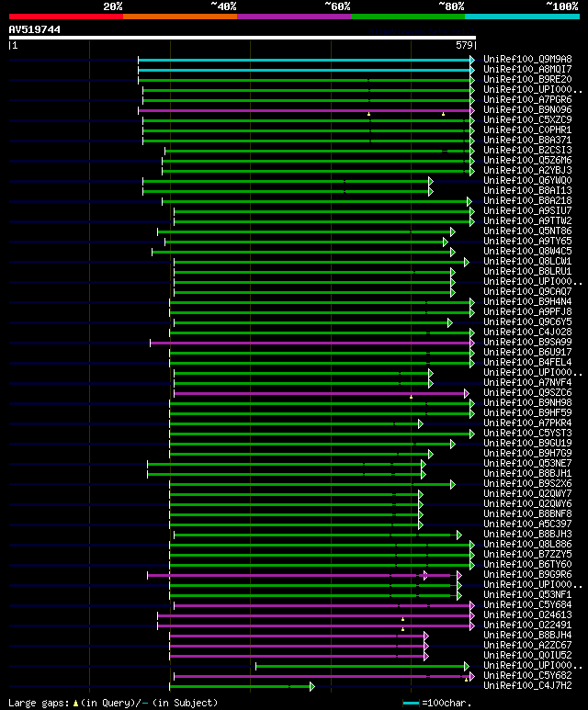Click the arrowhead ending the Q0IU52 alignment

tap(425, 656)
